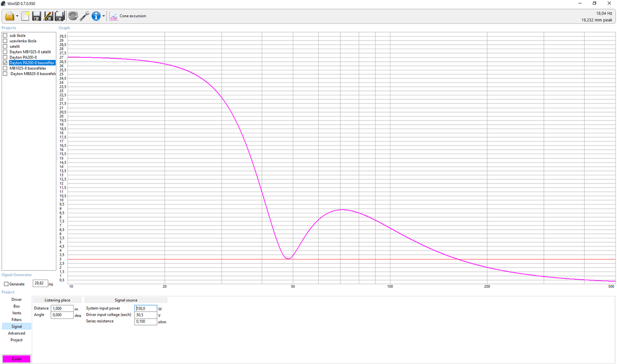Uncheck 'Dayton PA200-8 bassreflex' project
Viewport: 617px width, 364px height.
coord(5,63)
